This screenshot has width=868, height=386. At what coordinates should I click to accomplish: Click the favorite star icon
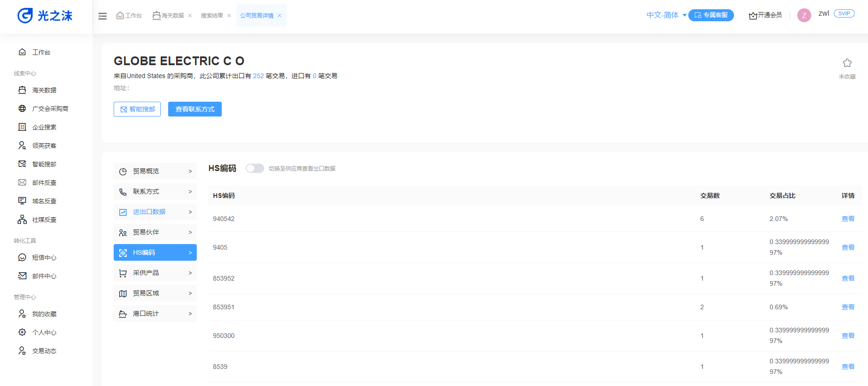pyautogui.click(x=847, y=63)
